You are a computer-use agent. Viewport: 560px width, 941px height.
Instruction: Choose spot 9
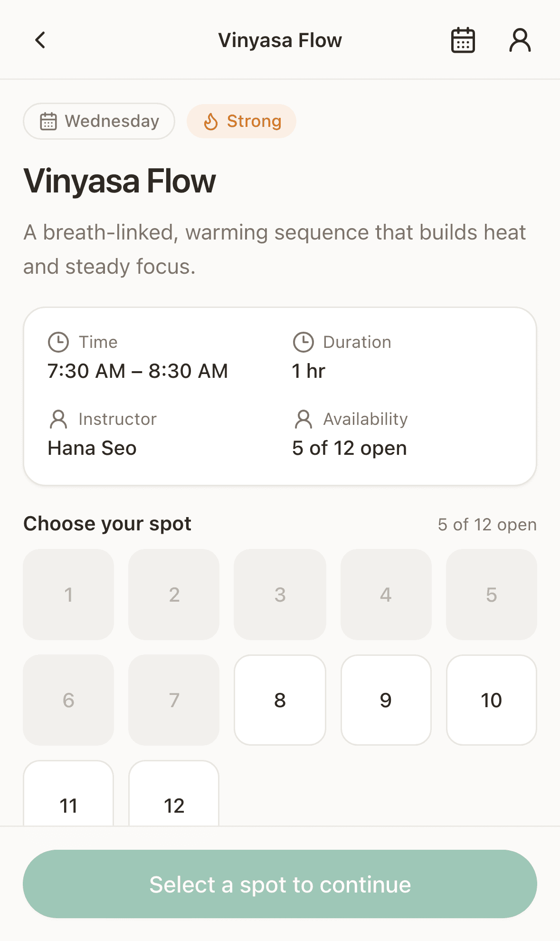point(386,700)
